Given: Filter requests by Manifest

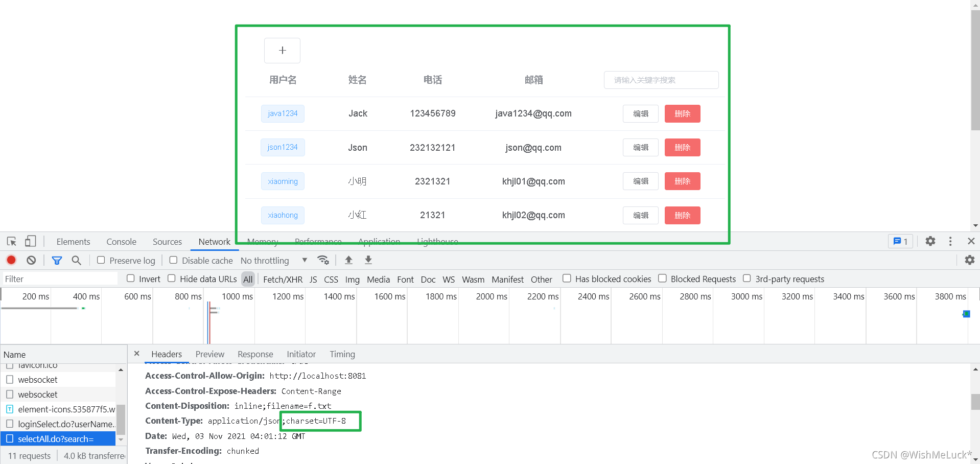Looking at the screenshot, I should coord(507,280).
